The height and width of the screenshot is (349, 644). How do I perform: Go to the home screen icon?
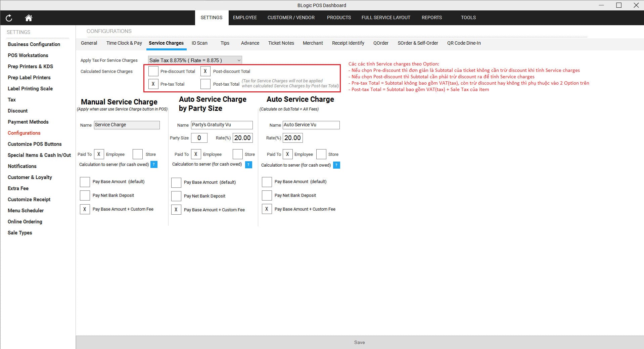click(x=29, y=18)
